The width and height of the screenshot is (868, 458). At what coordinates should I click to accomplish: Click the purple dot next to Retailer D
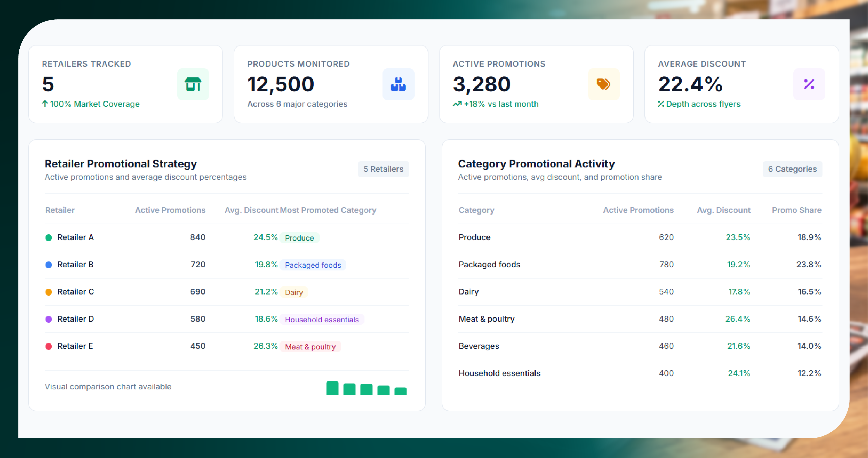coord(49,319)
